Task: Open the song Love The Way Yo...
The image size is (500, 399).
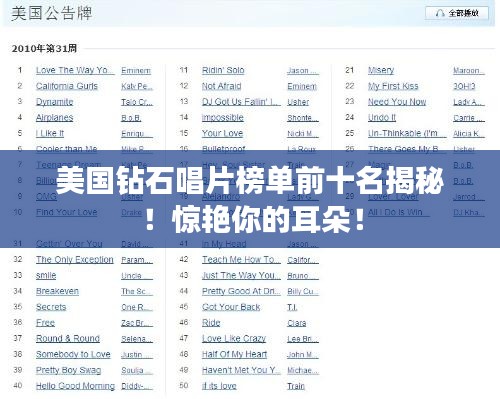Action: coord(75,70)
